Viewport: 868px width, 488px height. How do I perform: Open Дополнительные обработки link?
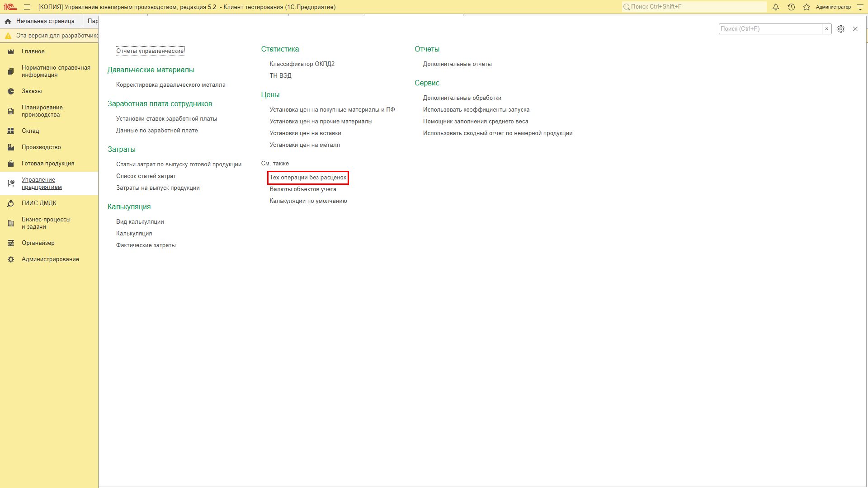[x=462, y=98]
